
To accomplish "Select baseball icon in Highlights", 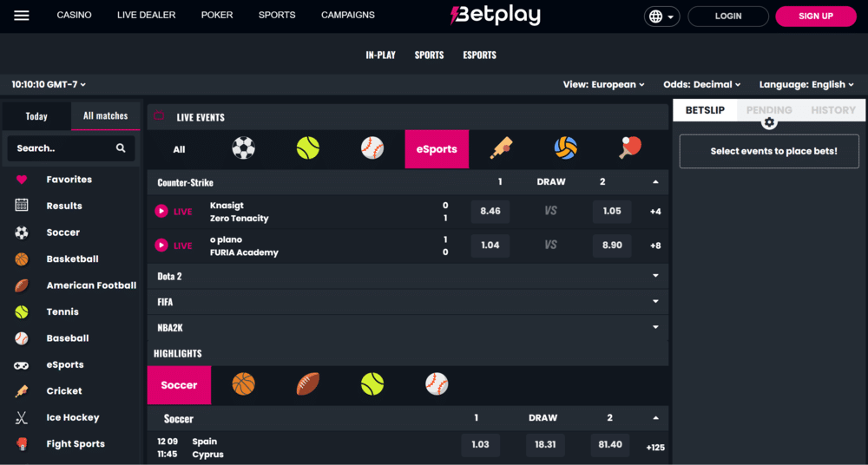I will click(437, 383).
